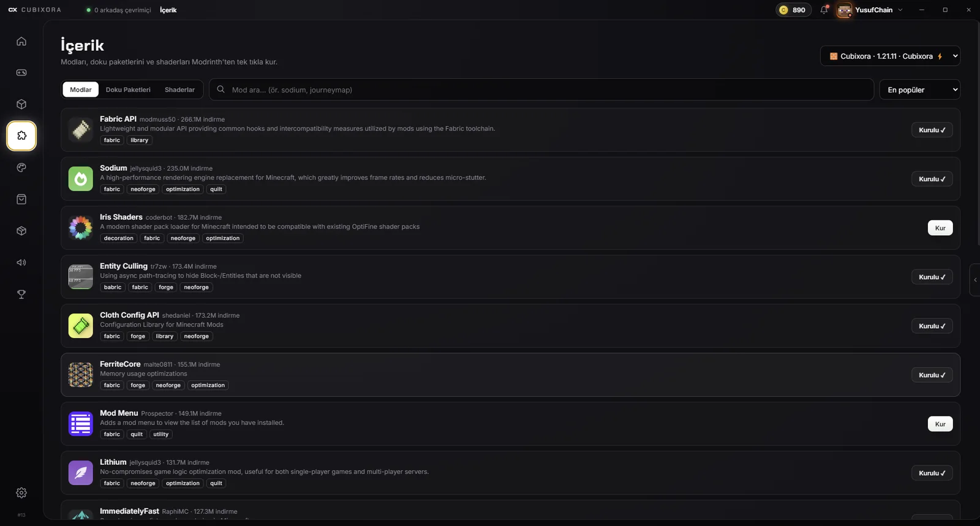The width and height of the screenshot is (980, 526).
Task: Open the trophy achievements sidebar icon
Action: [21, 294]
